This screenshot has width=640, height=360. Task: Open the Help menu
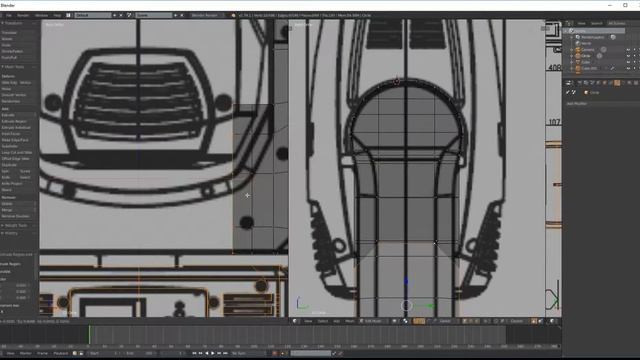click(x=57, y=15)
